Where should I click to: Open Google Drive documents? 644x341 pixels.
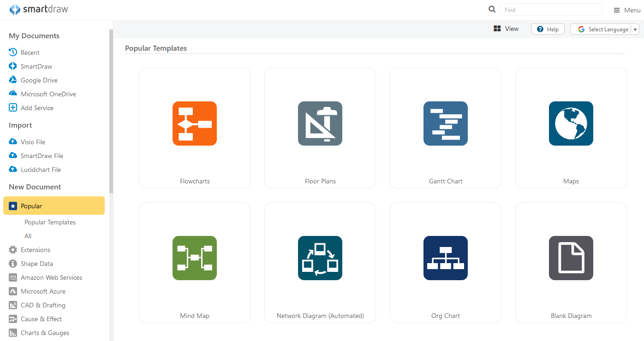(39, 80)
